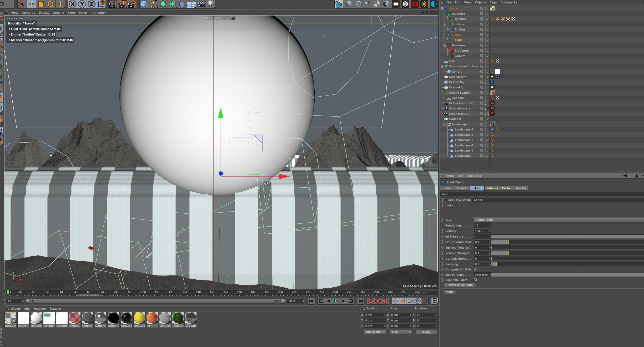
Task: Adjust the Damping slider
Action: tap(567, 264)
